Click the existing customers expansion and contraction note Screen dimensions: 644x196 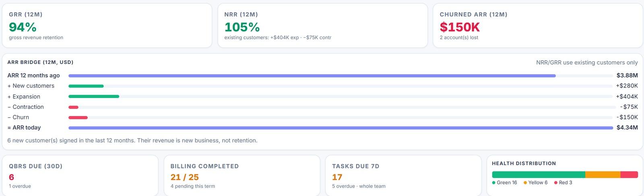point(278,37)
